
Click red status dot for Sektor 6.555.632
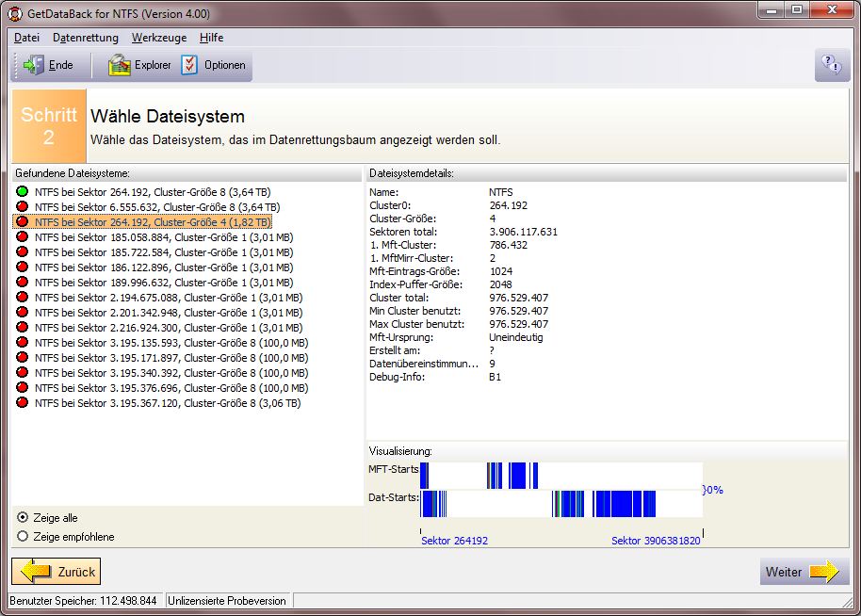22,206
